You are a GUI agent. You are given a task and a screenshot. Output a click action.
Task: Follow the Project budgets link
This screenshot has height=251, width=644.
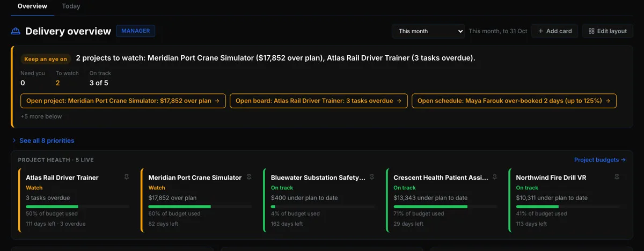click(x=600, y=160)
